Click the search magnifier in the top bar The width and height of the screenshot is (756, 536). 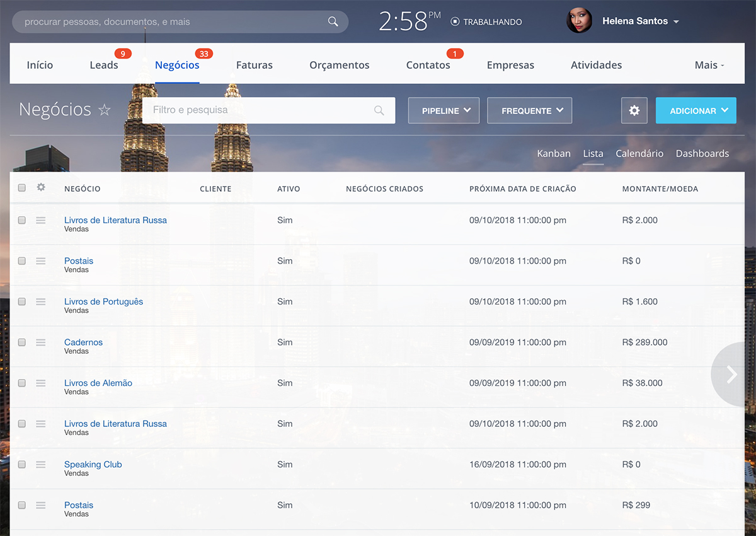pos(333,21)
